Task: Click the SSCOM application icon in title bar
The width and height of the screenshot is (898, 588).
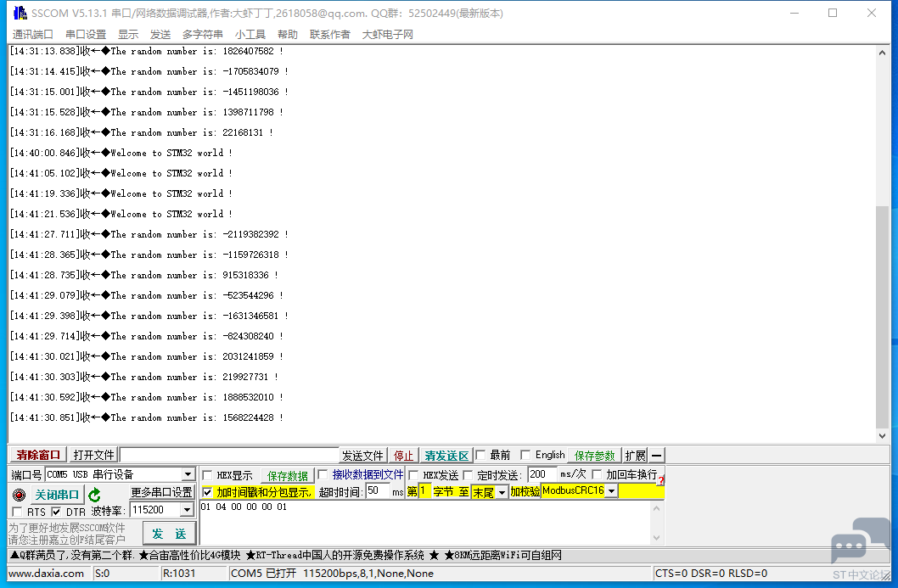Action: (x=20, y=13)
